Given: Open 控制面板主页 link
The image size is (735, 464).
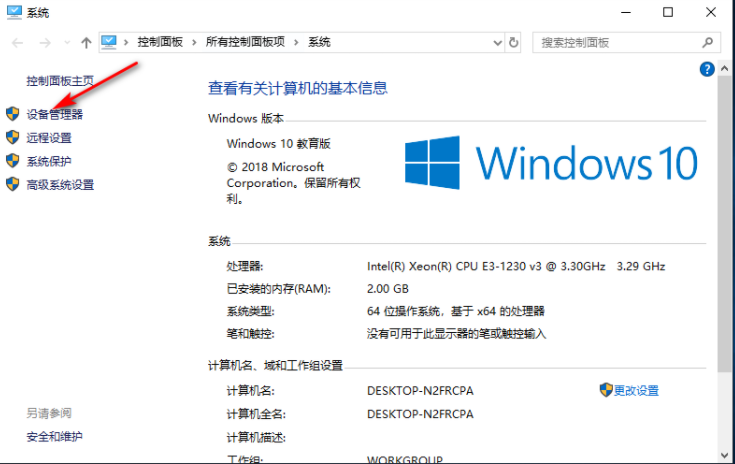Looking at the screenshot, I should pos(60,81).
